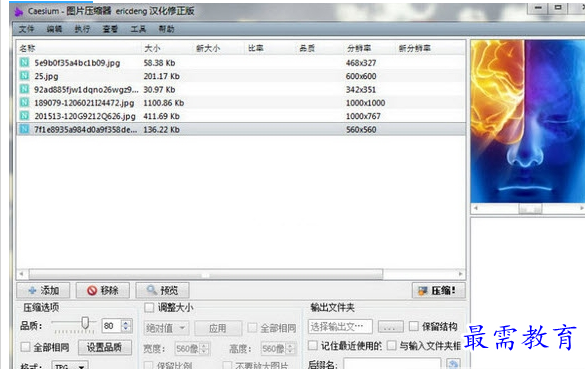Open the 查看 menu
This screenshot has height=369, width=585.
(x=110, y=29)
